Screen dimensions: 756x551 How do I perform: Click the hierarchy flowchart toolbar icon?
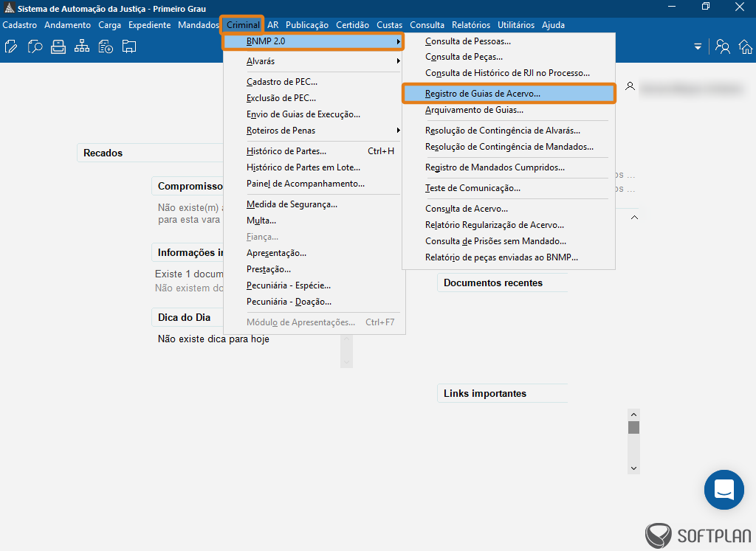pos(82,46)
